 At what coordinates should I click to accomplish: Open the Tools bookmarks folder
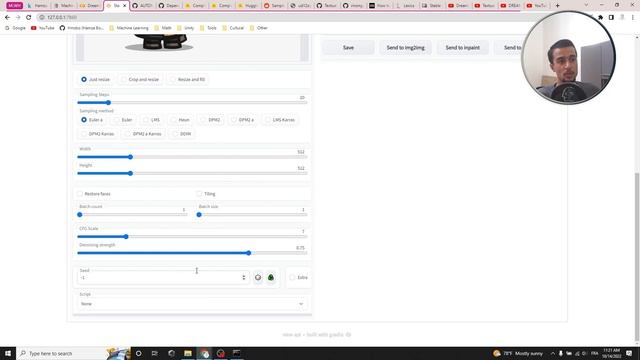pos(208,28)
